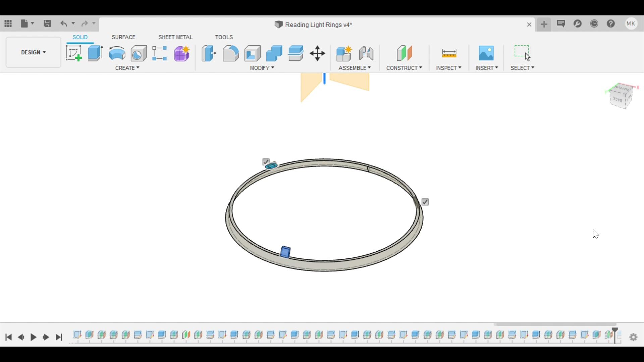Viewport: 644px width, 362px height.
Task: Toggle the checkbox at ring's right edge
Action: coord(425,202)
